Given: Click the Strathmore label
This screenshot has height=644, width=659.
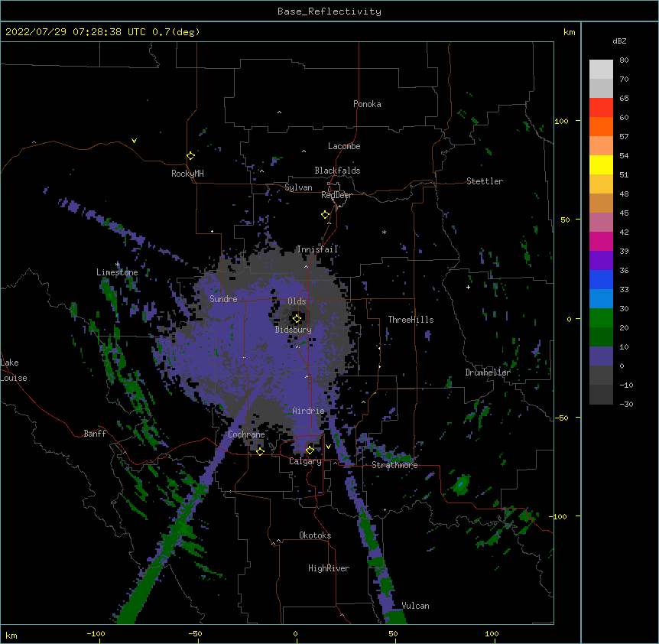Looking at the screenshot, I should [x=394, y=465].
